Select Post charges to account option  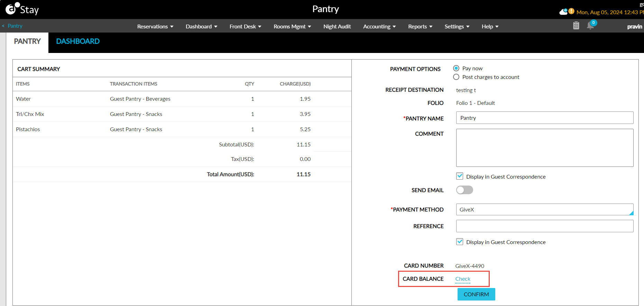coord(456,77)
